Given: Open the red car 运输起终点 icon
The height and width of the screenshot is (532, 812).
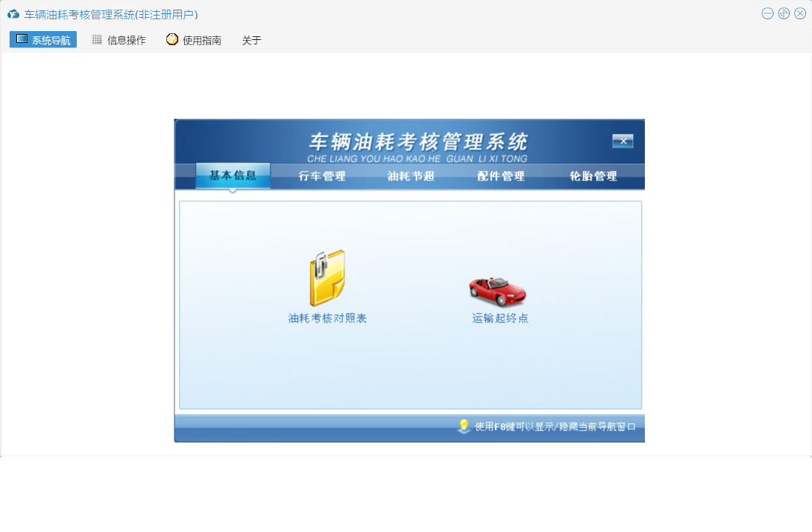Looking at the screenshot, I should coord(498,292).
